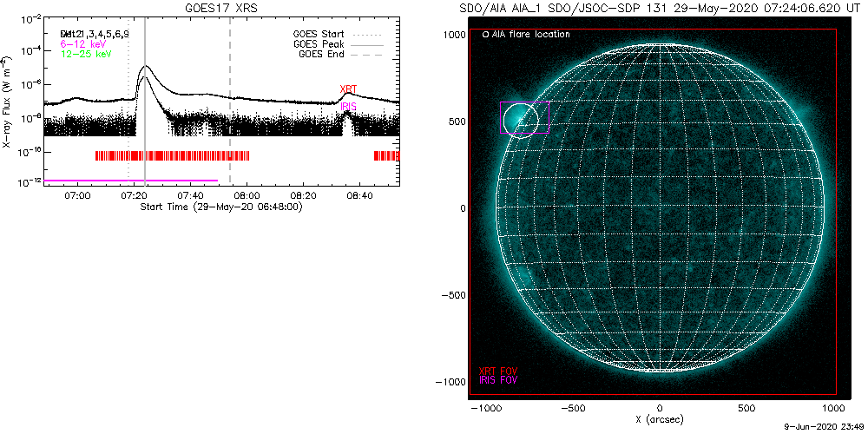Click the red XRT label above the flux curve
Screen dimensions: 868x434
click(348, 89)
